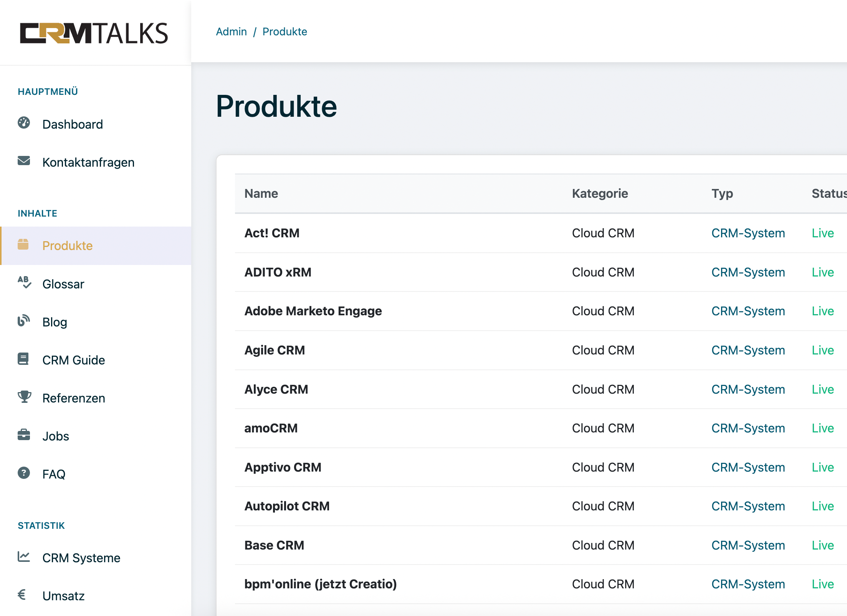This screenshot has height=616, width=847.
Task: Click the HAUPTMENÜ section label
Action: click(48, 91)
